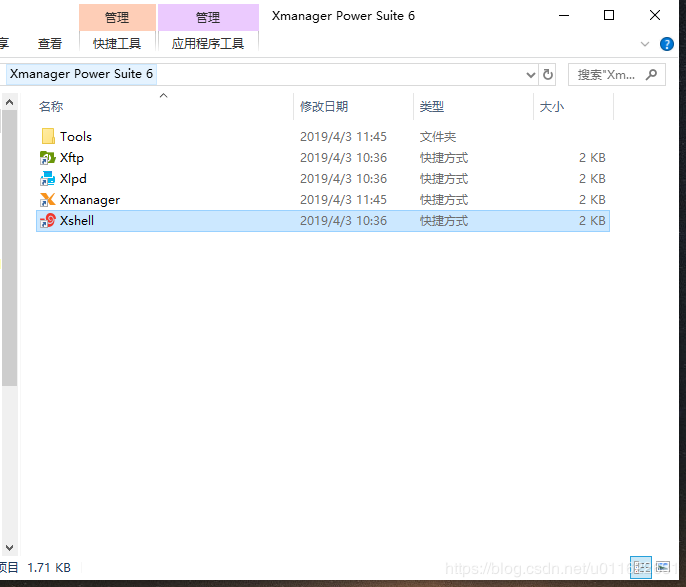Screen dimensions: 686x587
Task: Select the Xftp shortcut icon
Action: (x=48, y=157)
